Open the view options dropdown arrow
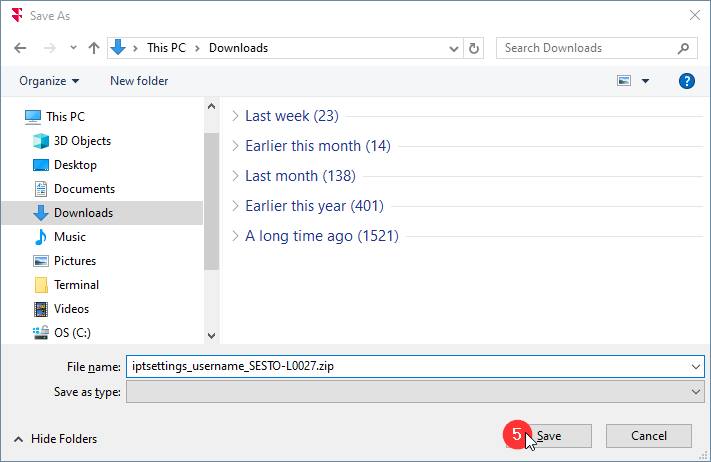711x462 pixels. pyautogui.click(x=645, y=81)
